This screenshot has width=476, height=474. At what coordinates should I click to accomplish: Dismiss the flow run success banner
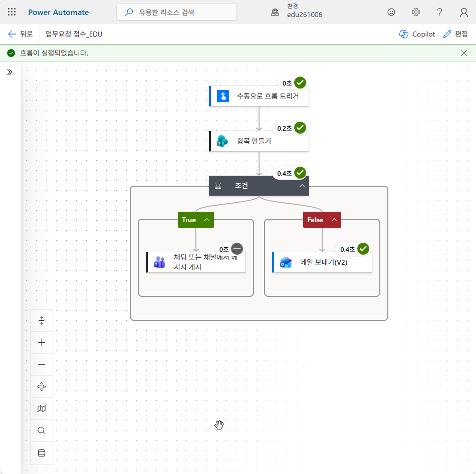[x=464, y=53]
